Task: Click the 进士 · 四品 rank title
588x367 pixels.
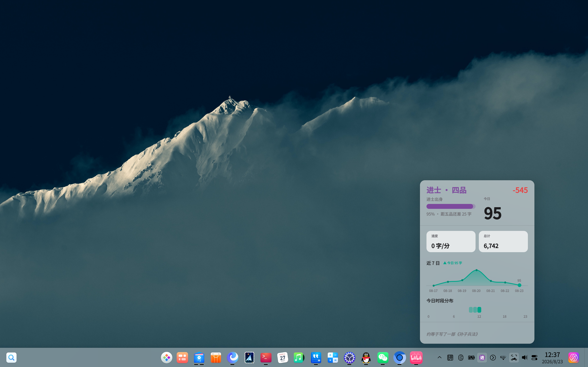Action: 446,190
